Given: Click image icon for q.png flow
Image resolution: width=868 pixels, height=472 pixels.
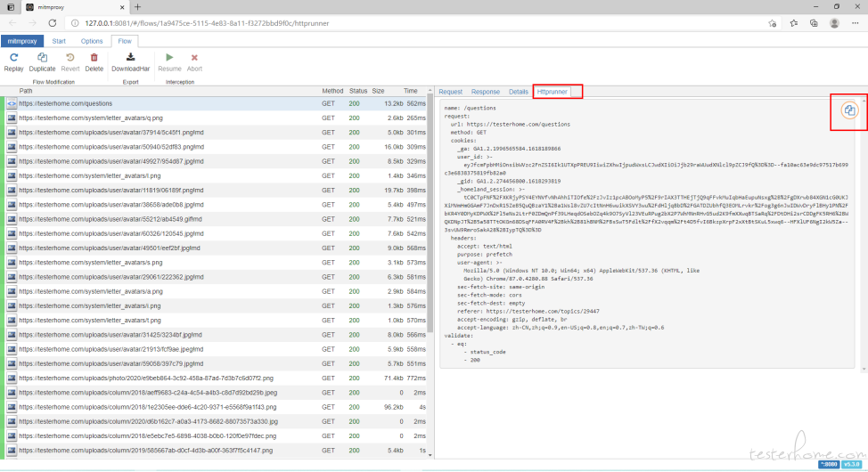Looking at the screenshot, I should (x=11, y=118).
